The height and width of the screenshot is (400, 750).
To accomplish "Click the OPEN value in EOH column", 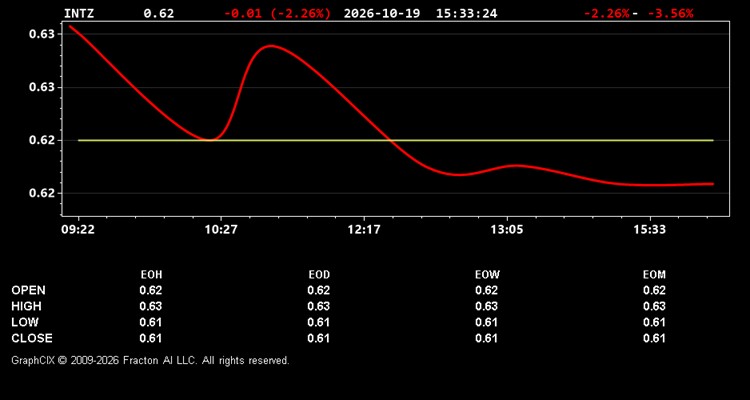I will pos(151,290).
